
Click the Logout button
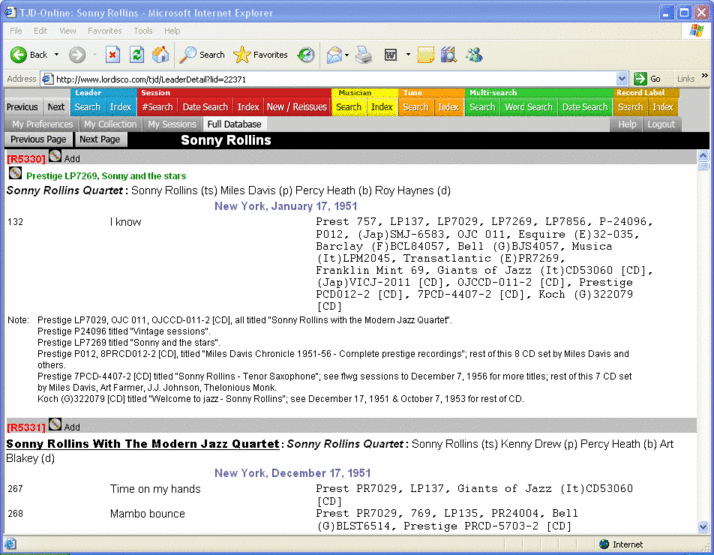pos(661,124)
